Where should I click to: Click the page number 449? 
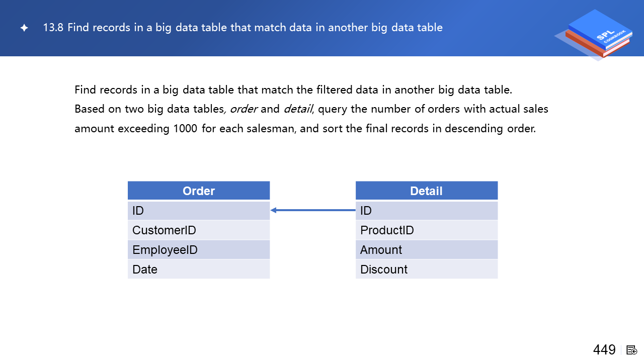coord(604,350)
